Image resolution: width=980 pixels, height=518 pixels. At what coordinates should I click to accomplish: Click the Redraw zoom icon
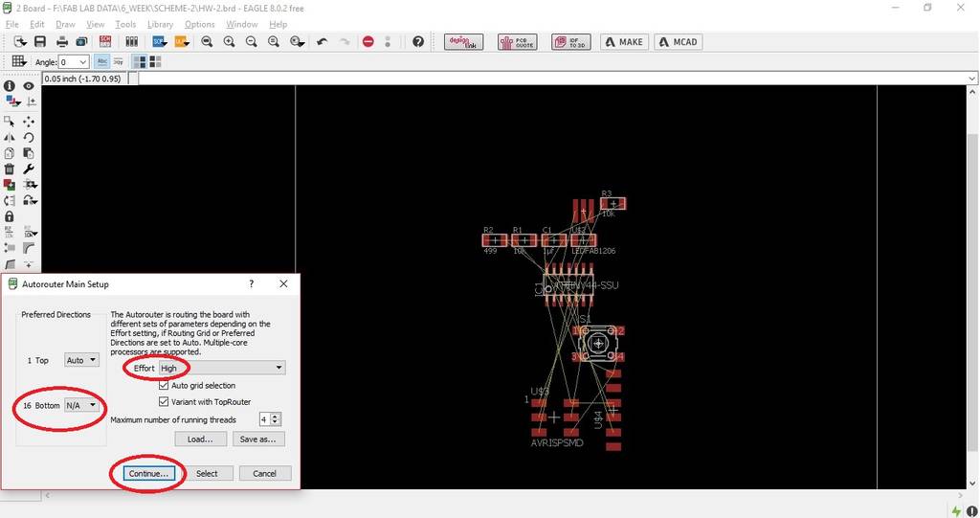(x=273, y=42)
